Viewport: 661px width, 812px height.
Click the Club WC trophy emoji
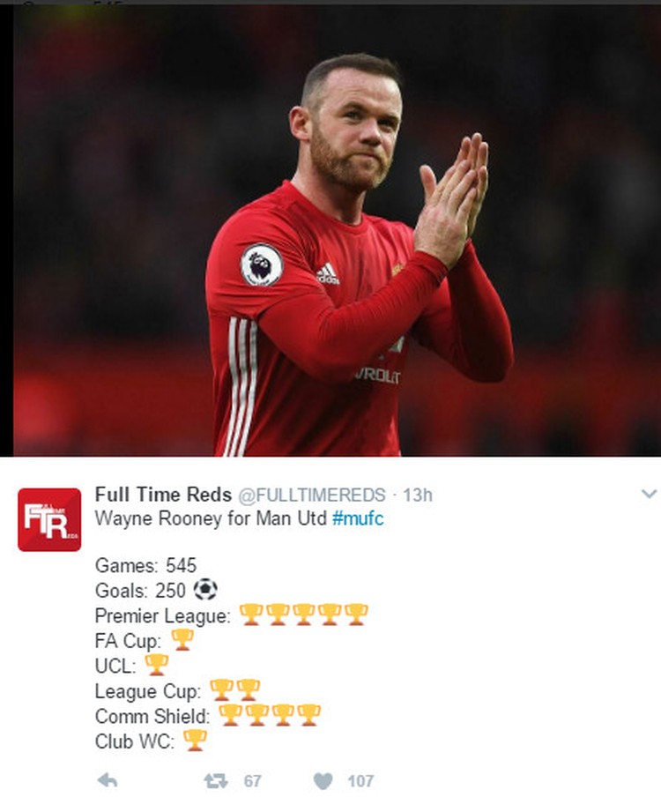195,741
